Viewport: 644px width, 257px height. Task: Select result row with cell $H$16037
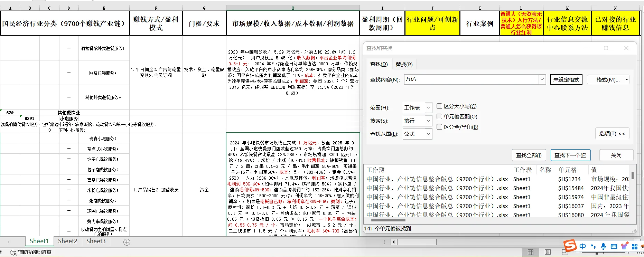click(x=497, y=206)
